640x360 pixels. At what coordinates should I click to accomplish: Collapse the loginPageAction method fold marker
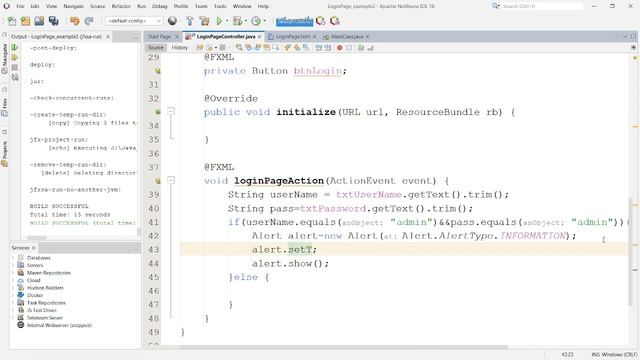(x=171, y=180)
